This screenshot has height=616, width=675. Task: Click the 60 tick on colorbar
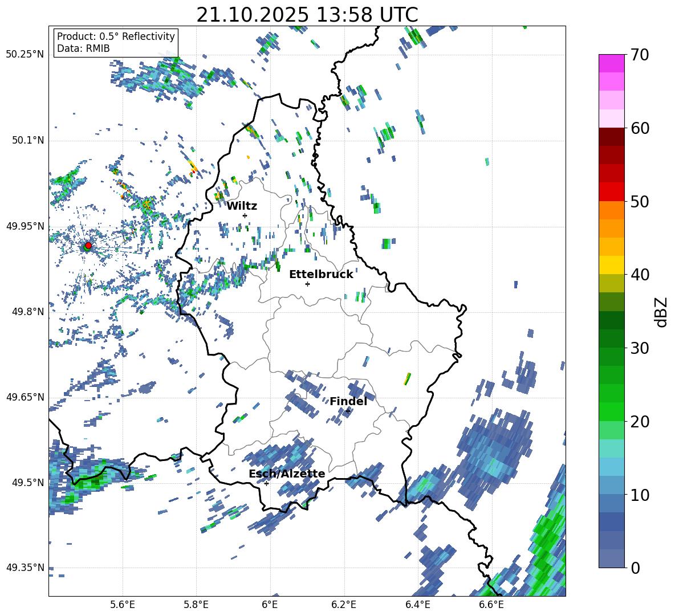pyautogui.click(x=640, y=128)
